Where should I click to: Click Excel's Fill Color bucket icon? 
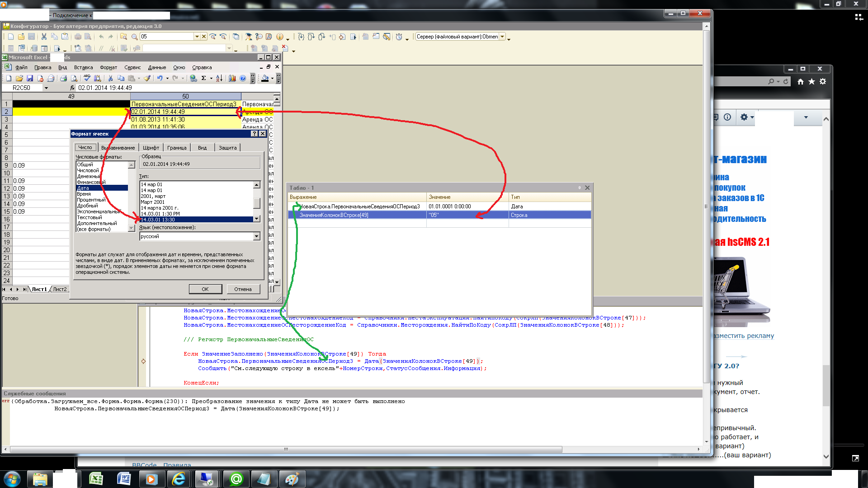click(265, 78)
